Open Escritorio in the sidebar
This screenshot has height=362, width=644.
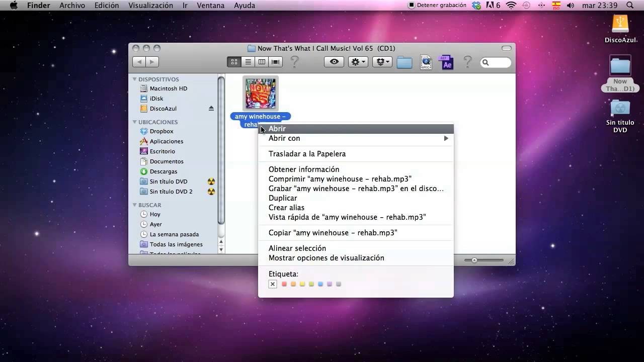coord(162,151)
